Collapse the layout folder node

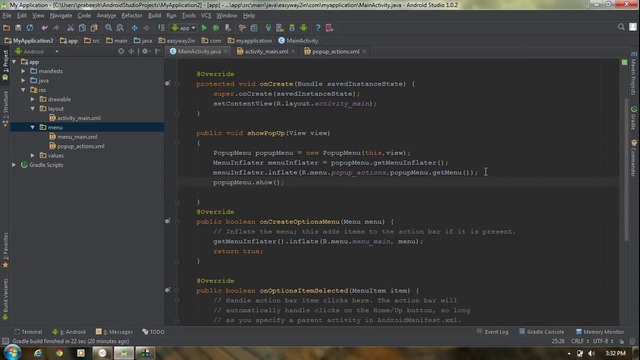(x=33, y=109)
